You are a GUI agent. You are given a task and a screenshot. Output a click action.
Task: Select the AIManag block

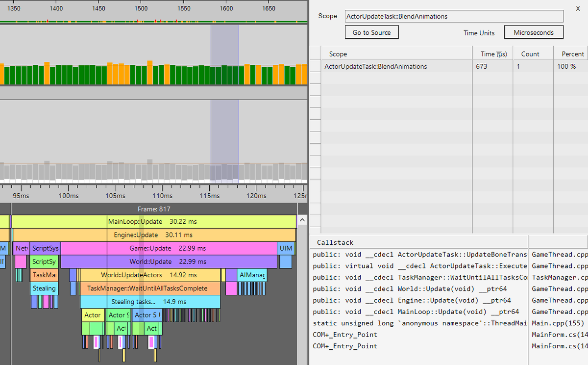[252, 275]
